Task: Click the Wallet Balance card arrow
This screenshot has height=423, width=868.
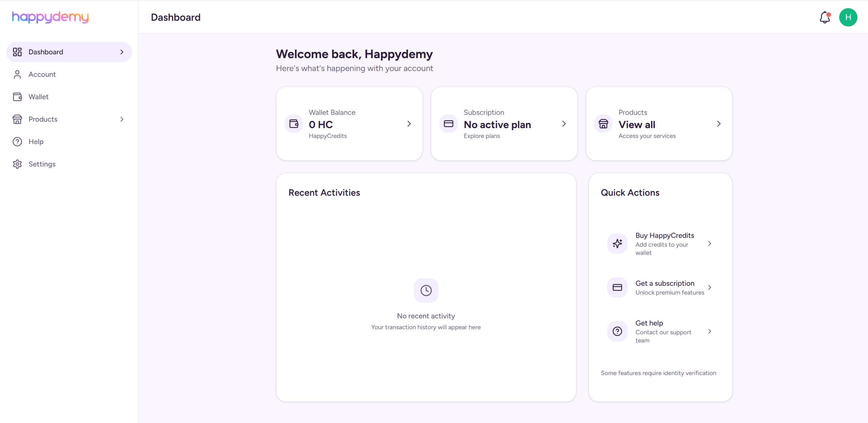Action: (x=409, y=124)
